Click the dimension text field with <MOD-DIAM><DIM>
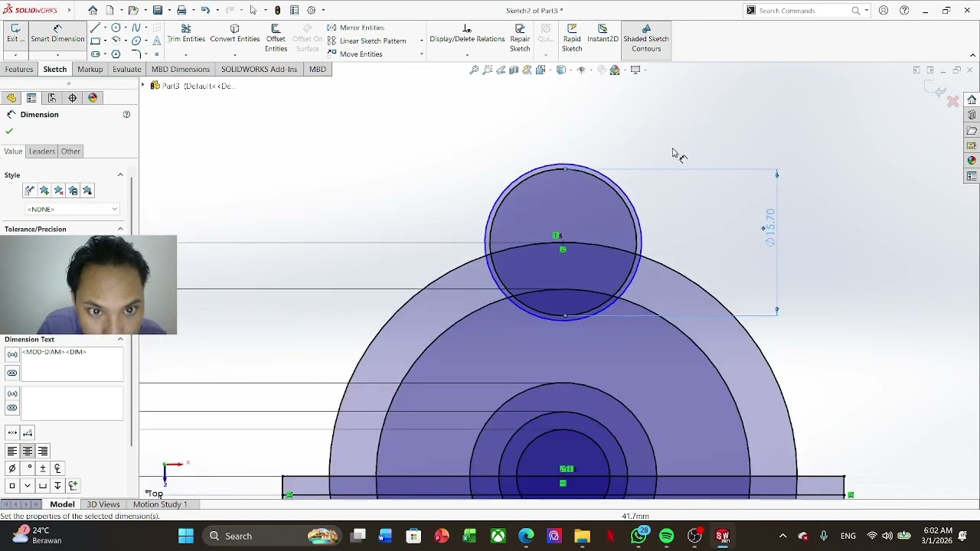980x551 pixels. 72,364
